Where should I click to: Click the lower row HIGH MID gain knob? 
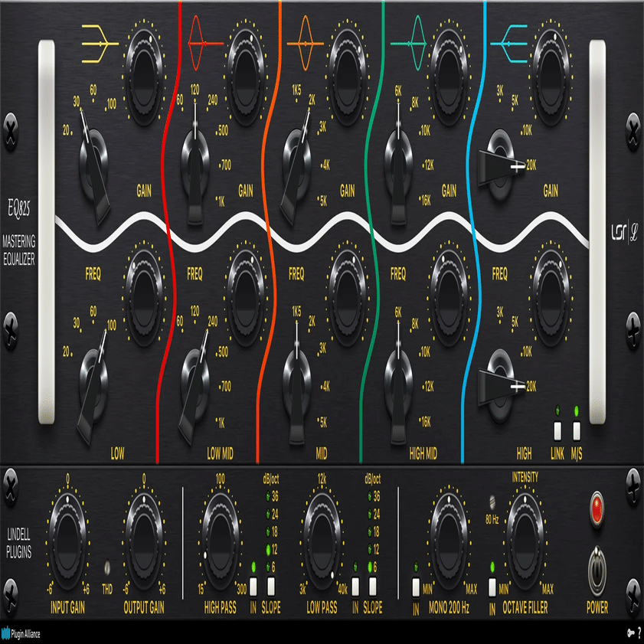pyautogui.click(x=449, y=298)
